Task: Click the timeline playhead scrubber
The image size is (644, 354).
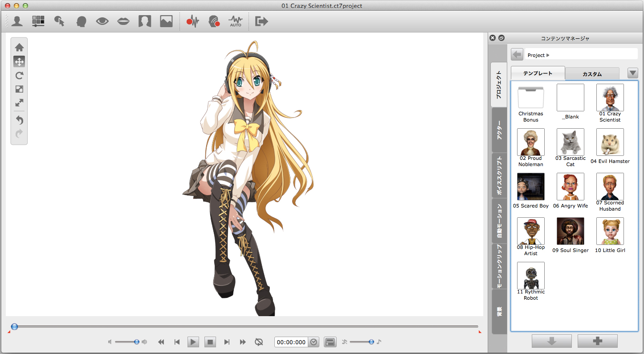Action: click(x=14, y=326)
